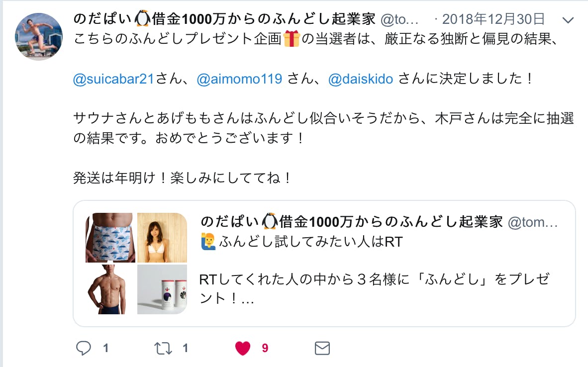The width and height of the screenshot is (588, 367).
Task: Open the author's profile avatar photo
Action: point(39,36)
